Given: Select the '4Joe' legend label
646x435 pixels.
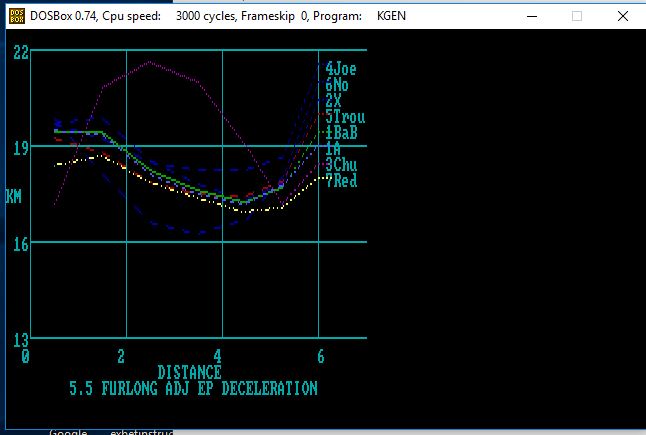Looking at the screenshot, I should 341,68.
